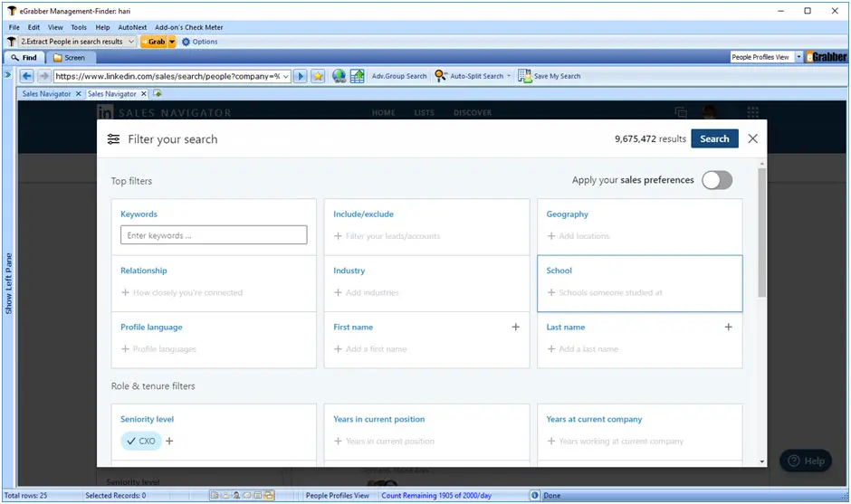Click the blue Search button
Image resolution: width=851 pixels, height=504 pixels.
pyautogui.click(x=714, y=138)
